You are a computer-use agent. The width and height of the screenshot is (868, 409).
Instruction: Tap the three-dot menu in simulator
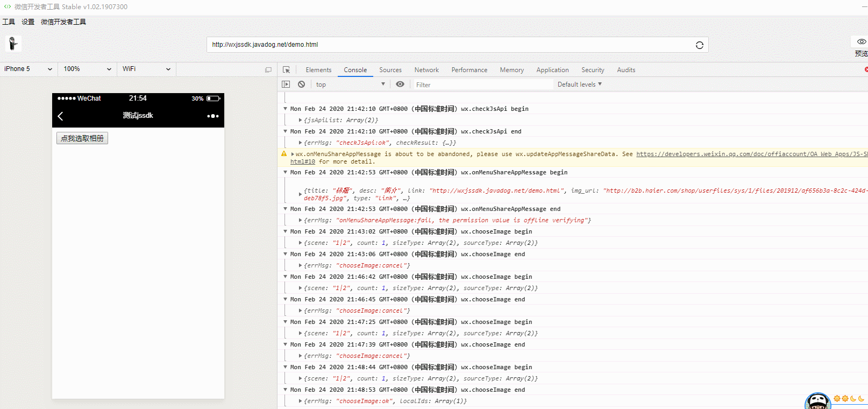[213, 116]
